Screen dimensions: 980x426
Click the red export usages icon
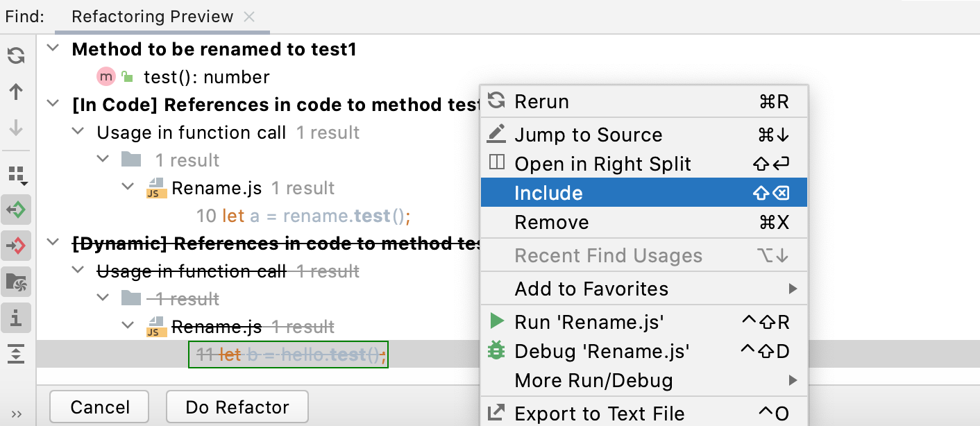(15, 245)
